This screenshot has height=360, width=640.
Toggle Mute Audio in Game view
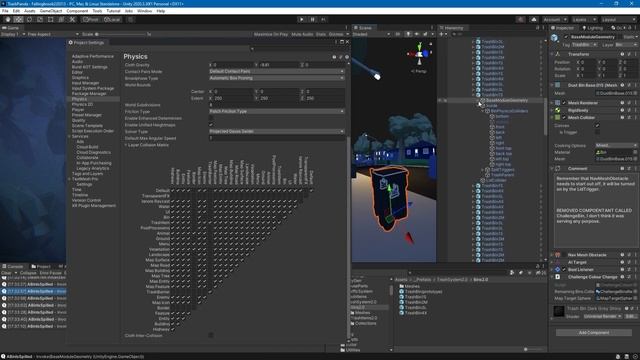tap(302, 34)
